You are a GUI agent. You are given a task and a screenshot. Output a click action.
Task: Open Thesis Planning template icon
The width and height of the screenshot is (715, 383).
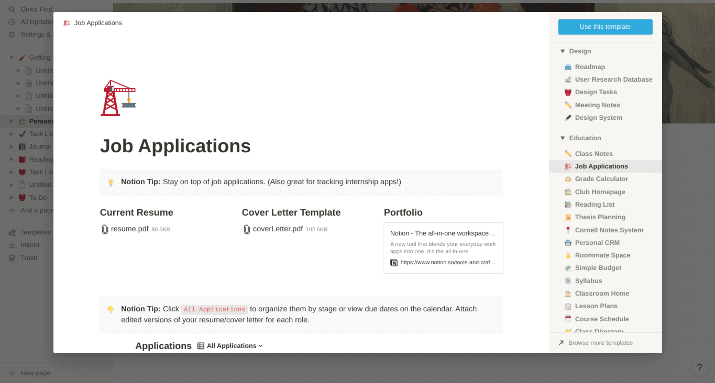pyautogui.click(x=568, y=217)
